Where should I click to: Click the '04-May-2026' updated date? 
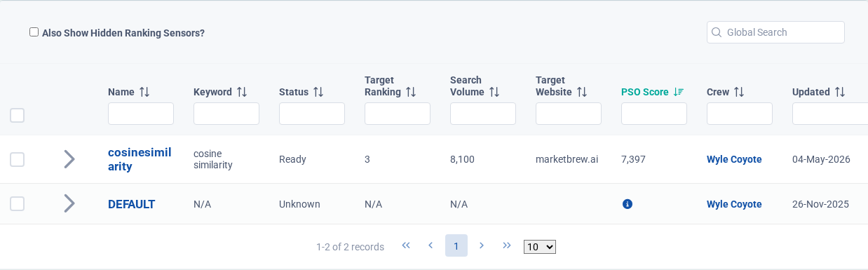(821, 159)
